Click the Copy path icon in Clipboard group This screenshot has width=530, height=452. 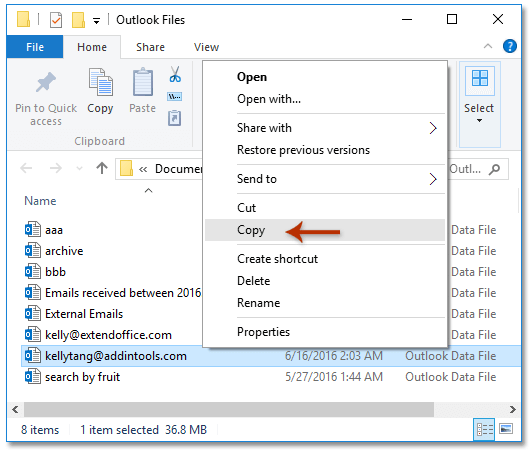174,97
